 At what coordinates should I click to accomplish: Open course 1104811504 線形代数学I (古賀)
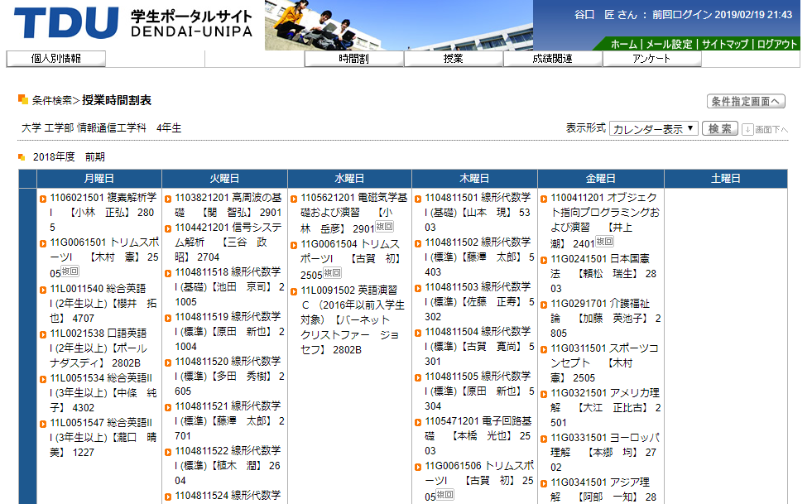(479, 346)
